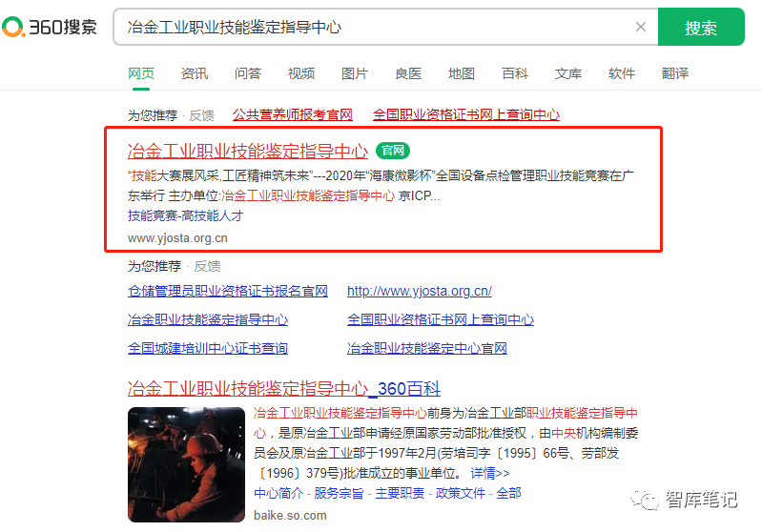This screenshot has width=762, height=532.
Task: Open 冶金职业技能鉴定指导中心 suggestion link
Action: pos(208,319)
